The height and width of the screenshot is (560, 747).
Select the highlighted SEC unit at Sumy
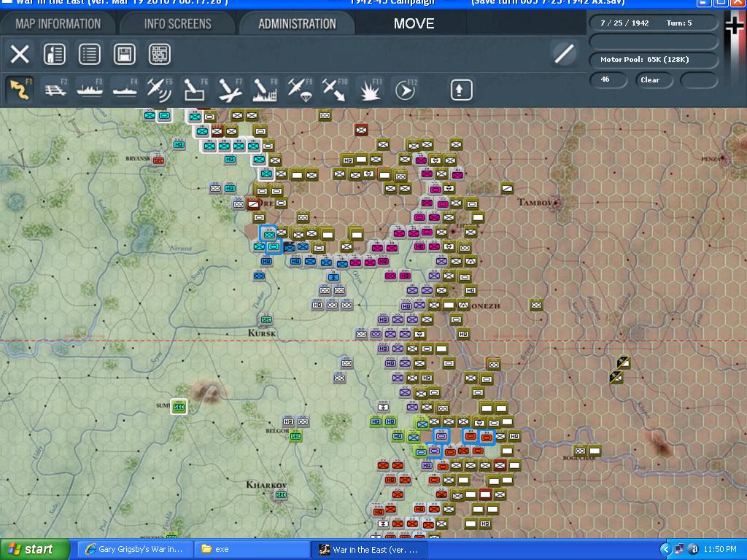coord(179,407)
